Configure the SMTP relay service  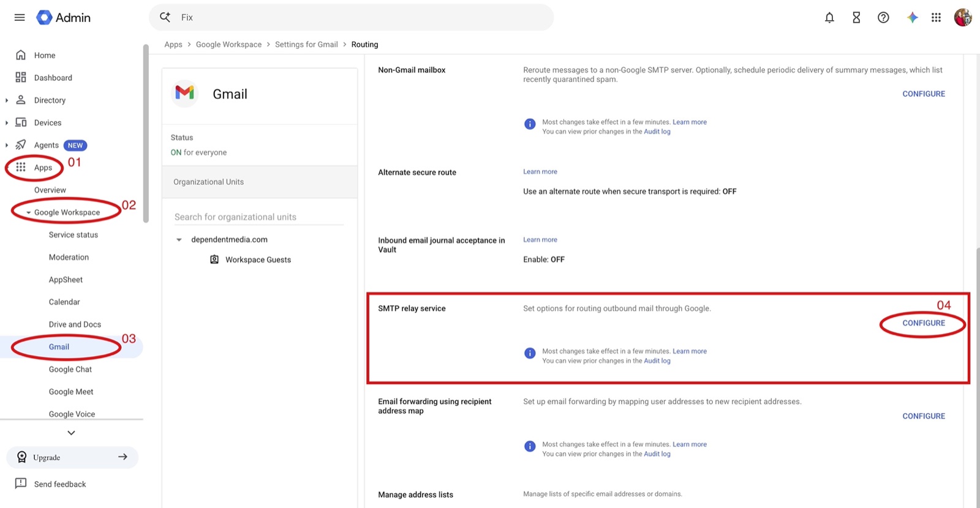click(924, 323)
